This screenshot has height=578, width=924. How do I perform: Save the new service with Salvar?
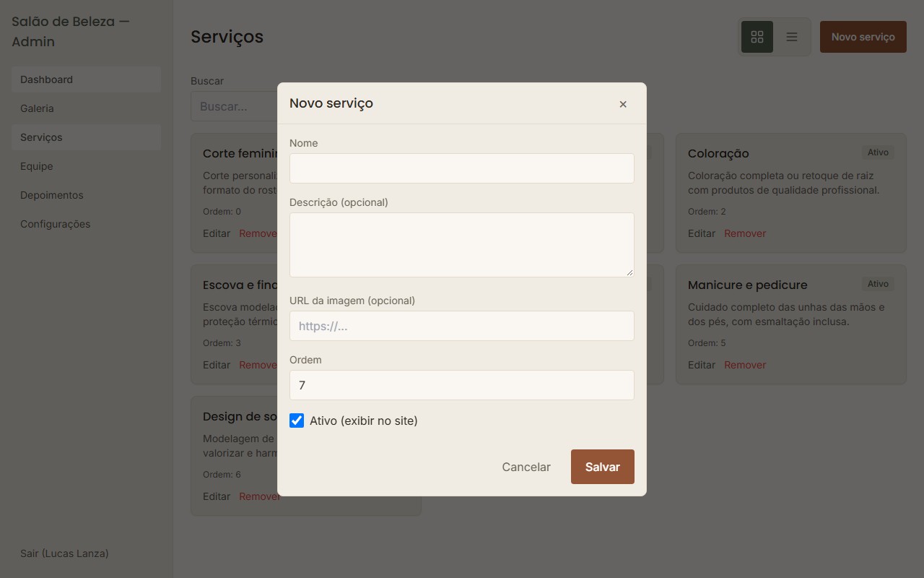[x=603, y=467]
